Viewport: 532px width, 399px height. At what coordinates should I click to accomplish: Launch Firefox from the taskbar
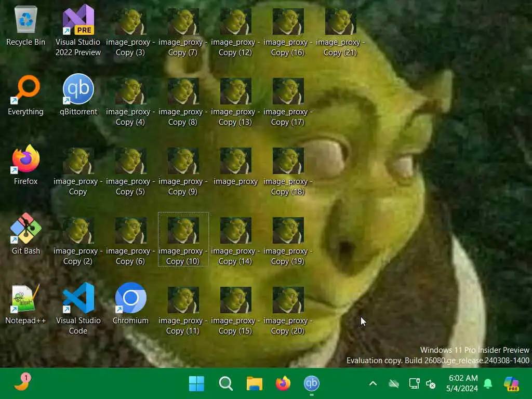283,384
